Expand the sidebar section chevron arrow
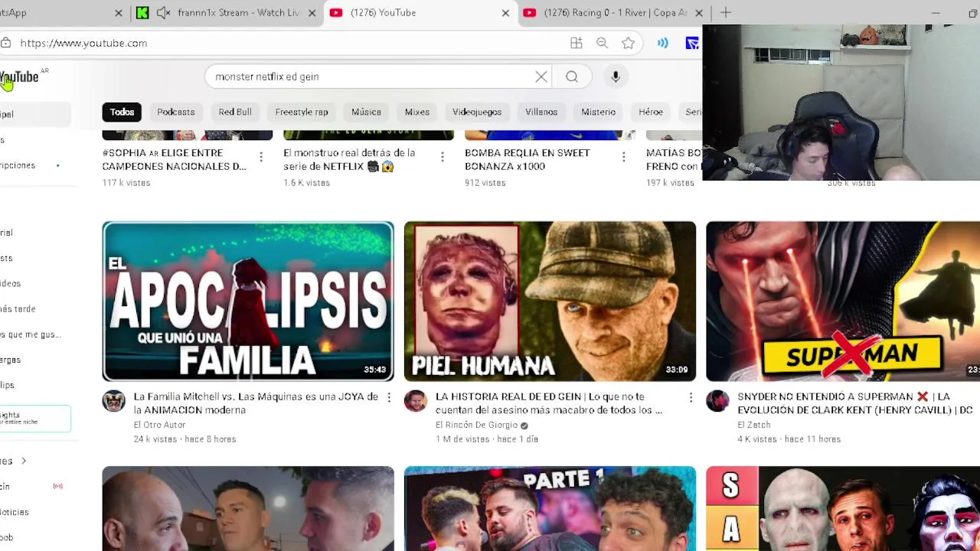This screenshot has width=980, height=551. pos(24,461)
